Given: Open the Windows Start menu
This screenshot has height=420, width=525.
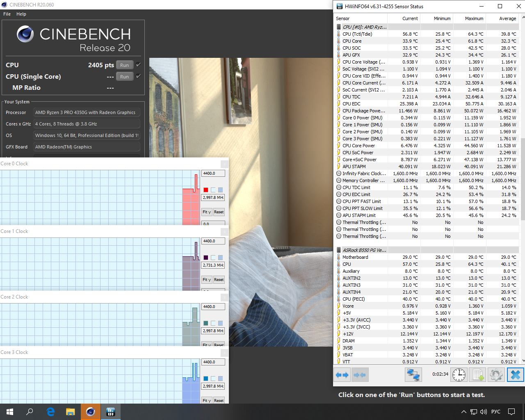Looking at the screenshot, I should [x=10, y=412].
